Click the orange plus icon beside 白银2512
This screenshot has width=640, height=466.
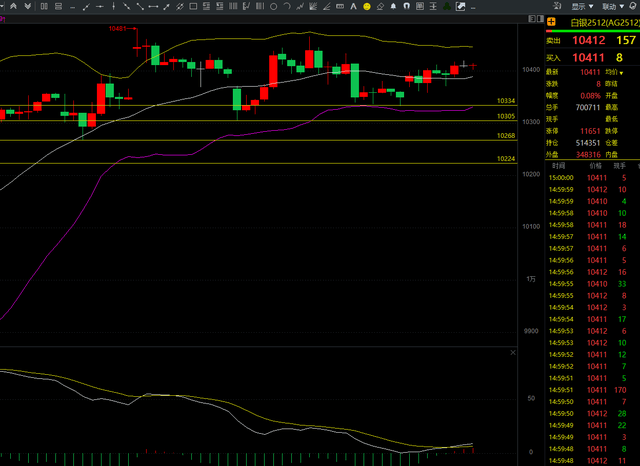click(x=550, y=22)
